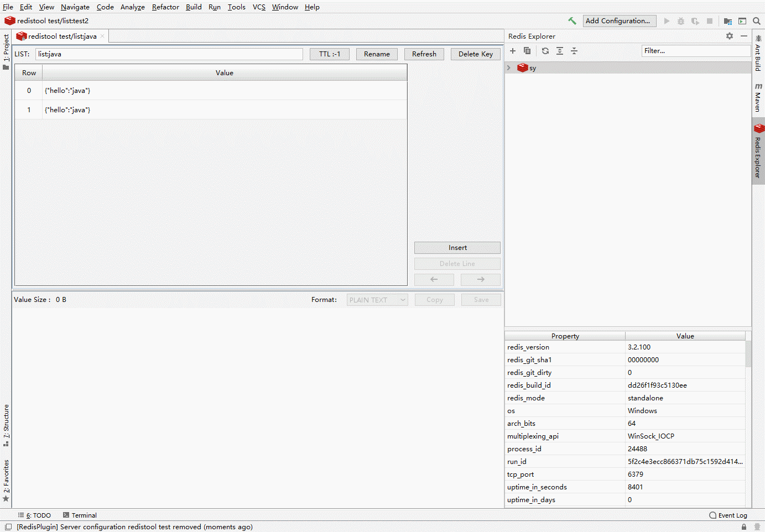Click the LIST key name field

(x=169, y=54)
